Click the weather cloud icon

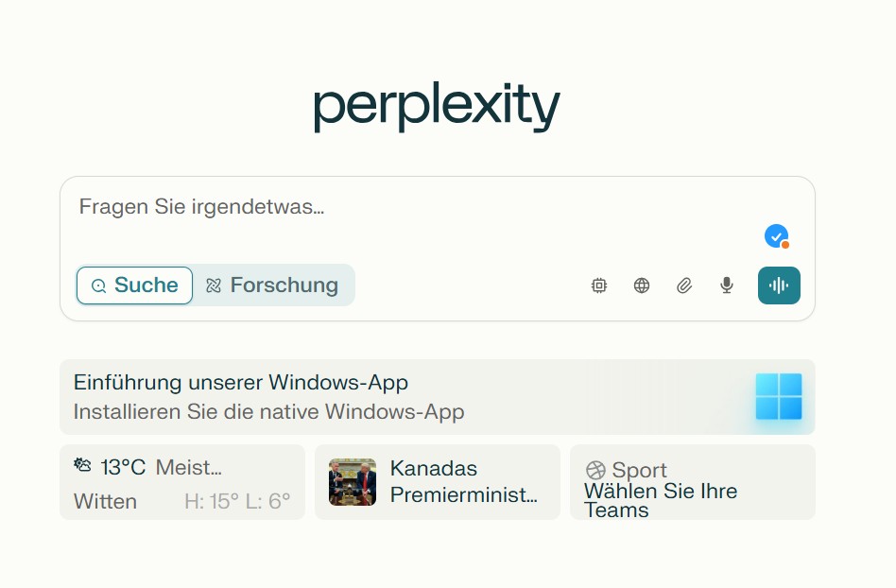pos(82,465)
